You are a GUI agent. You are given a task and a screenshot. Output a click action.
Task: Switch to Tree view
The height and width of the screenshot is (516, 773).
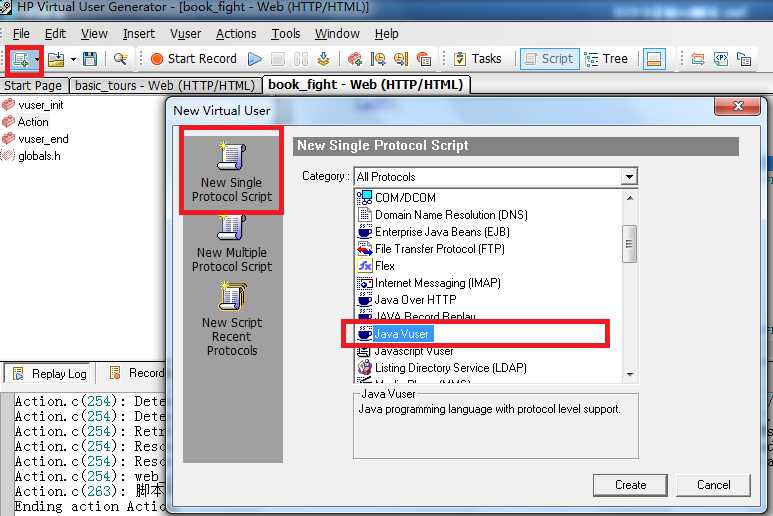coord(606,59)
